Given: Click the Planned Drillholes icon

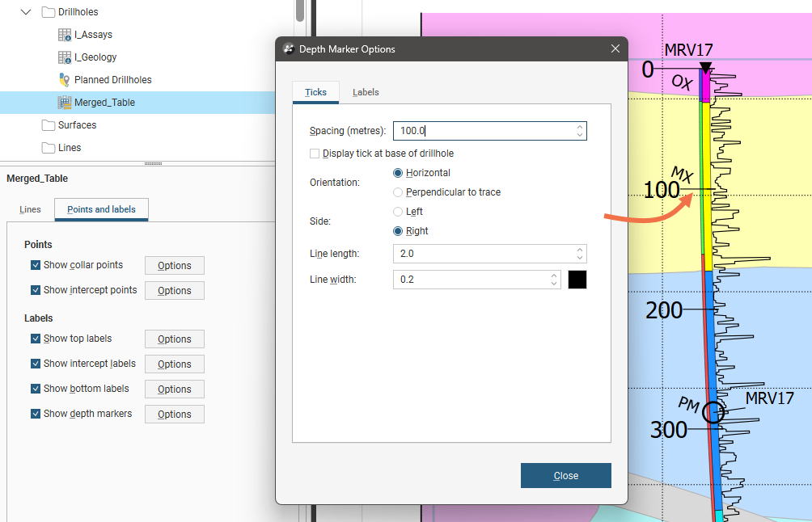Looking at the screenshot, I should pos(66,80).
